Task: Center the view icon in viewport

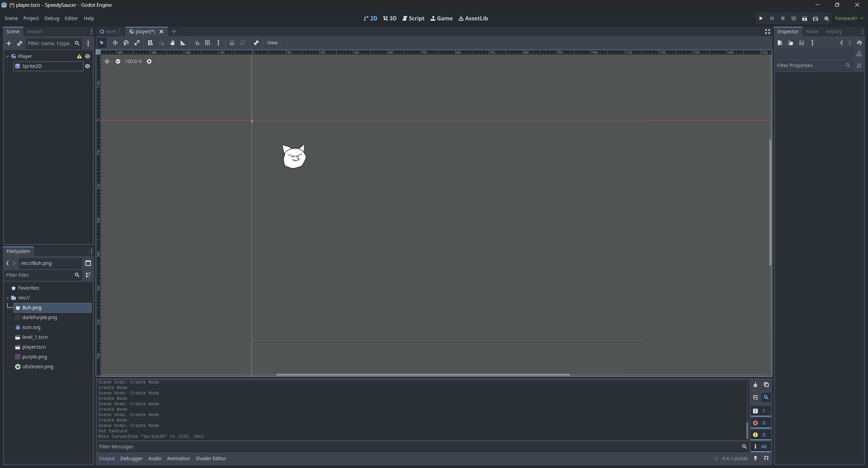Action: (107, 61)
